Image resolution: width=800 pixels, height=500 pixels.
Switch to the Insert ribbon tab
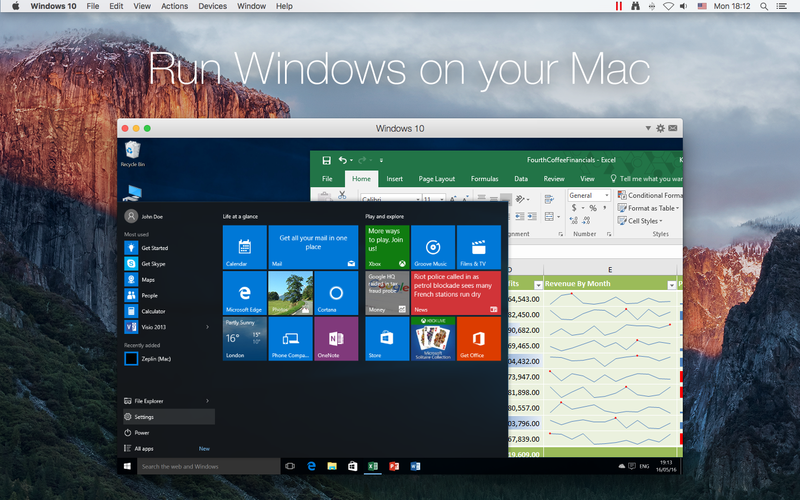point(394,179)
